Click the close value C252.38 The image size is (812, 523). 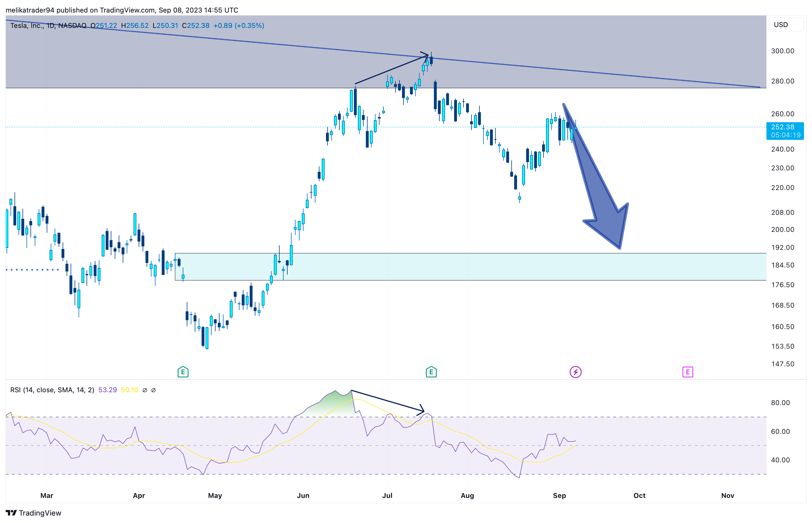click(x=196, y=25)
